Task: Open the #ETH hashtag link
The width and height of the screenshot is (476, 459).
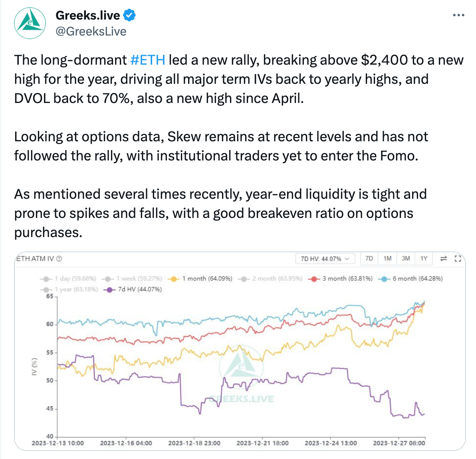Action: (147, 60)
